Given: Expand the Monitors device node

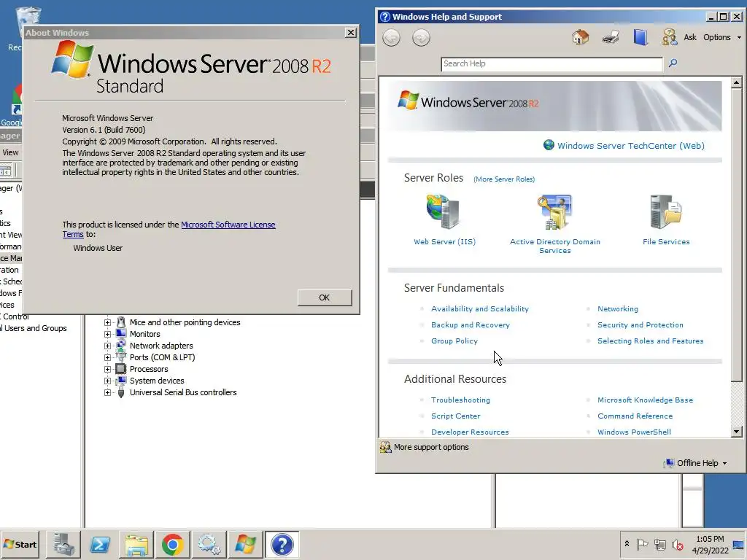Looking at the screenshot, I should click(108, 334).
